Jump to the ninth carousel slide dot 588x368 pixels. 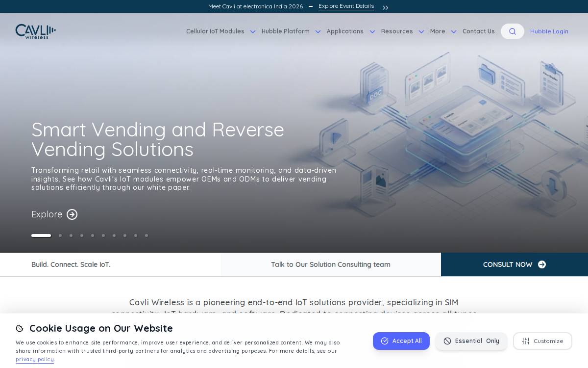pos(136,236)
